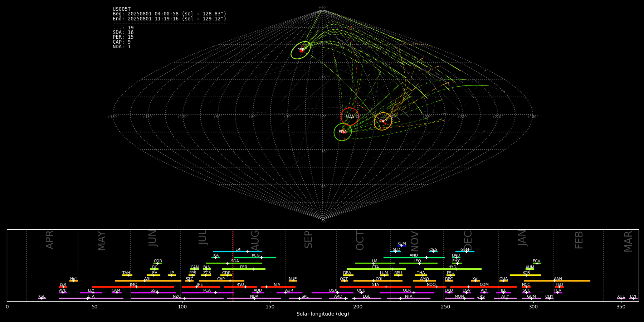Click the 'CAP: 9' count in legend
Viewport: 644px width, 322px height.
click(x=122, y=42)
